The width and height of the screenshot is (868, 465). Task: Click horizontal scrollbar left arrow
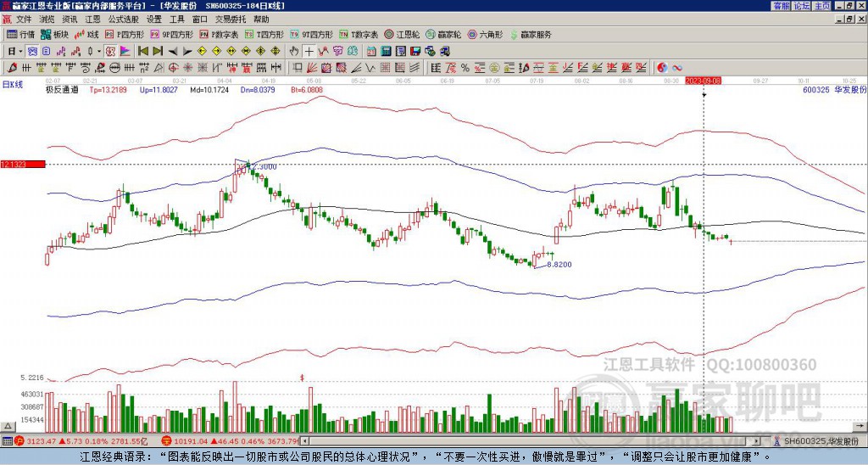(305, 441)
